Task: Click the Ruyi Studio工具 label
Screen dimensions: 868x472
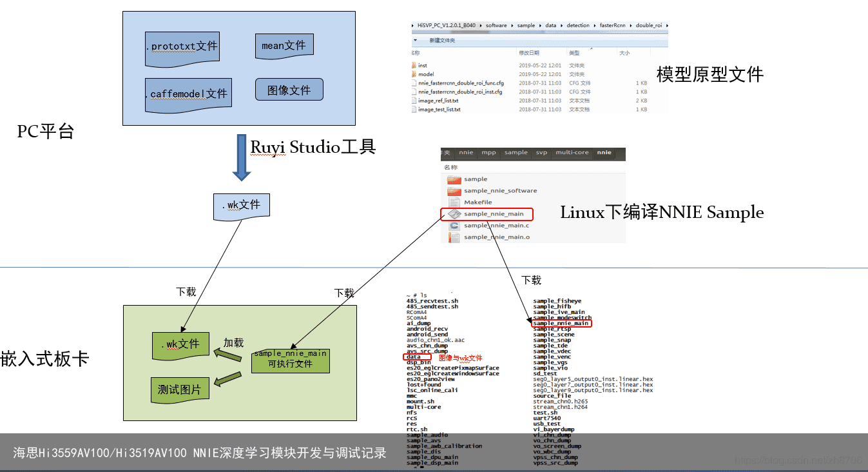Action: [313, 147]
